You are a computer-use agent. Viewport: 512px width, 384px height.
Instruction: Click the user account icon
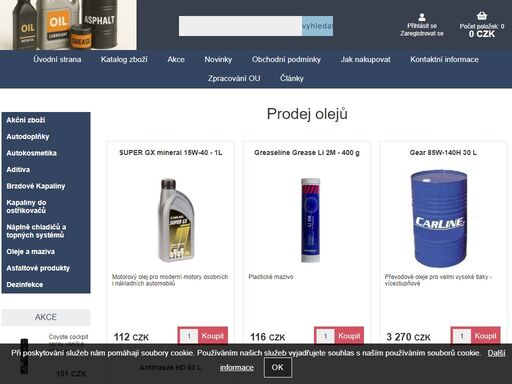[422, 17]
